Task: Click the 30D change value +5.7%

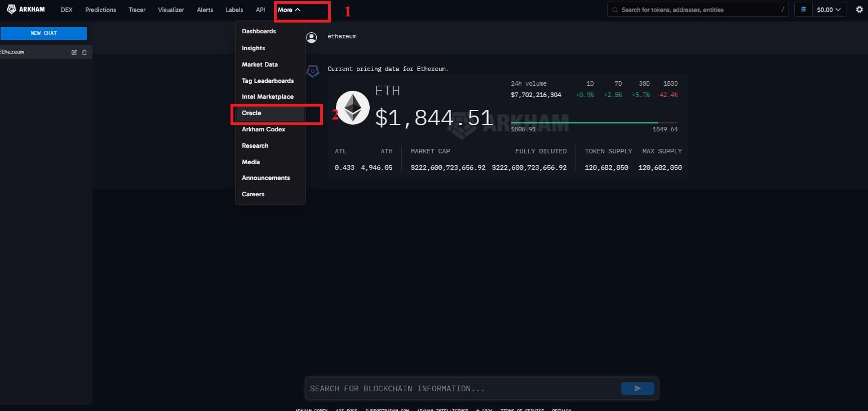Action: point(641,95)
